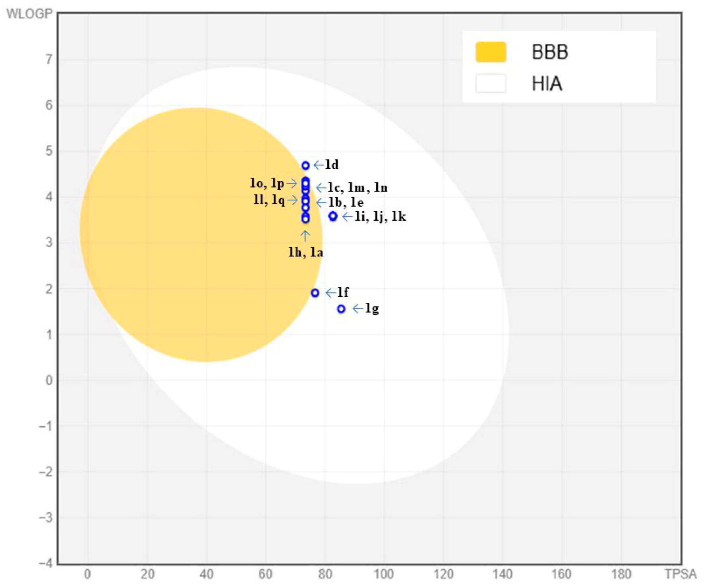Click the 1b, 1e annotation label
The width and height of the screenshot is (704, 588).
click(346, 202)
